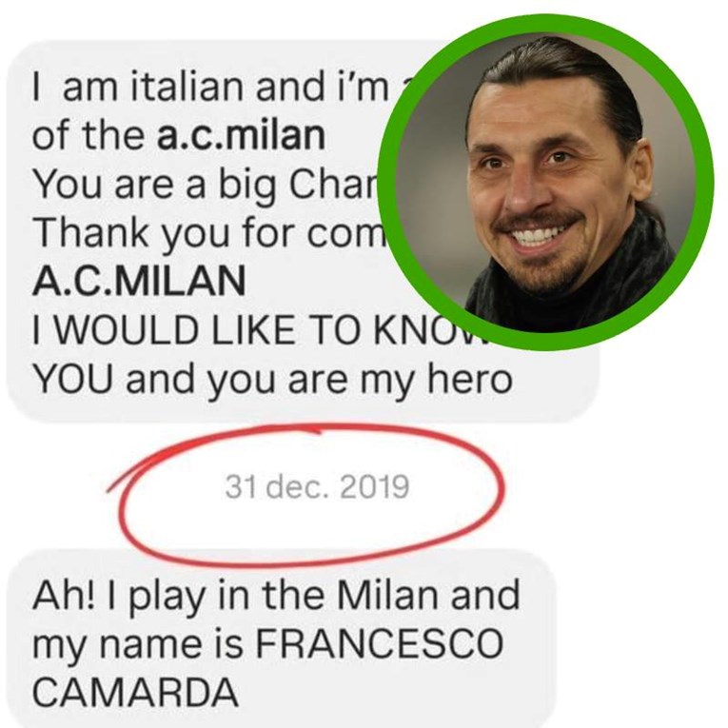
Task: Click the word 'FRANCESCO' in the message
Action: (380, 643)
